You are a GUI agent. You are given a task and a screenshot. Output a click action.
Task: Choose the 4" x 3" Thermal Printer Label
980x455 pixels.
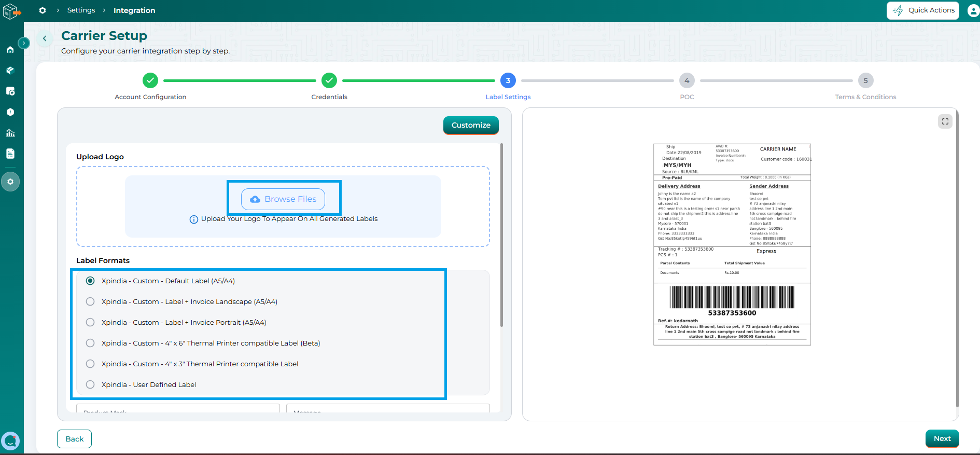click(90, 364)
